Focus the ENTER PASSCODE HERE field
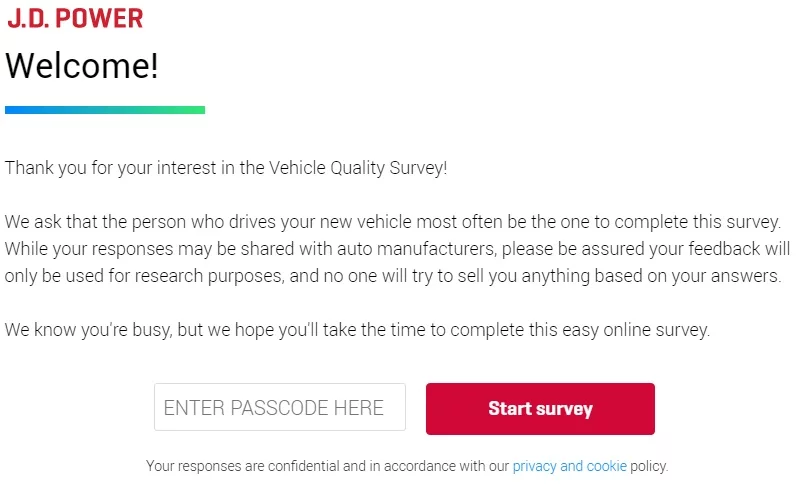Screen dimensions: 799x498 point(280,407)
